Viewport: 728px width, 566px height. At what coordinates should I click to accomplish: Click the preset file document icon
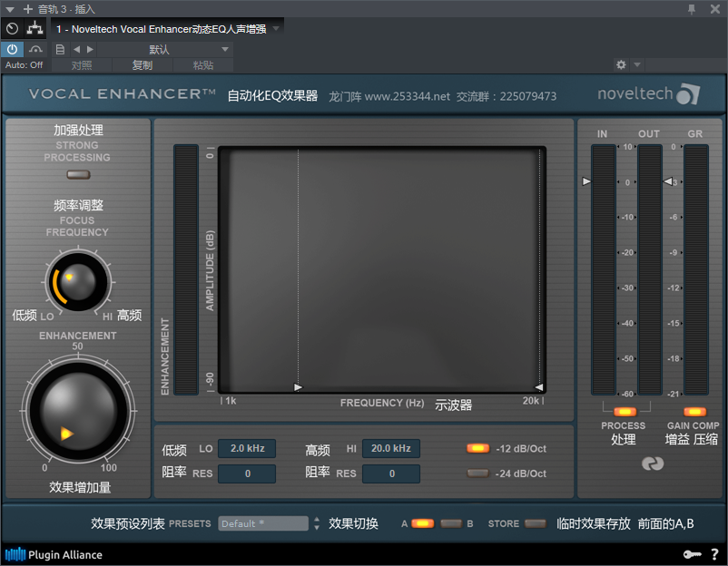60,49
